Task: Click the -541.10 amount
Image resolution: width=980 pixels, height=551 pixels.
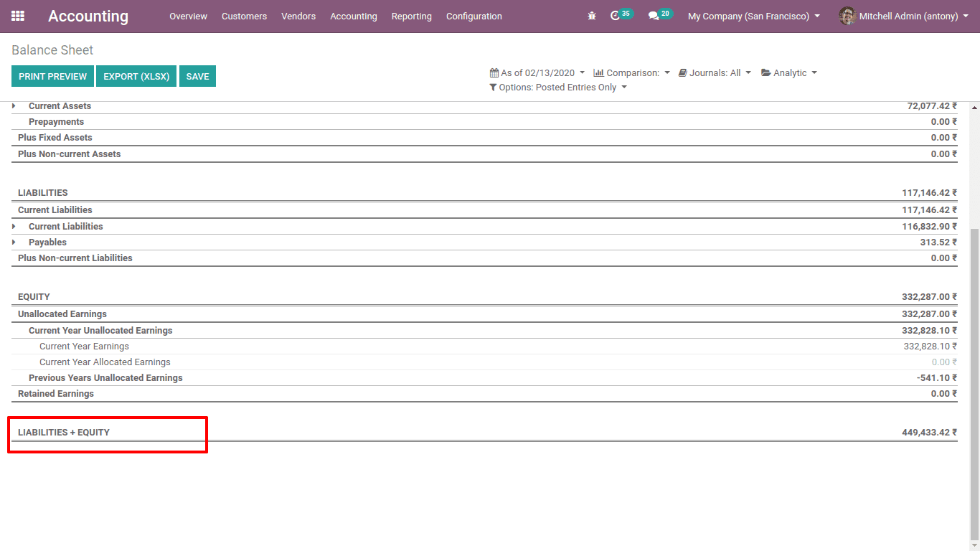Action: (x=936, y=378)
